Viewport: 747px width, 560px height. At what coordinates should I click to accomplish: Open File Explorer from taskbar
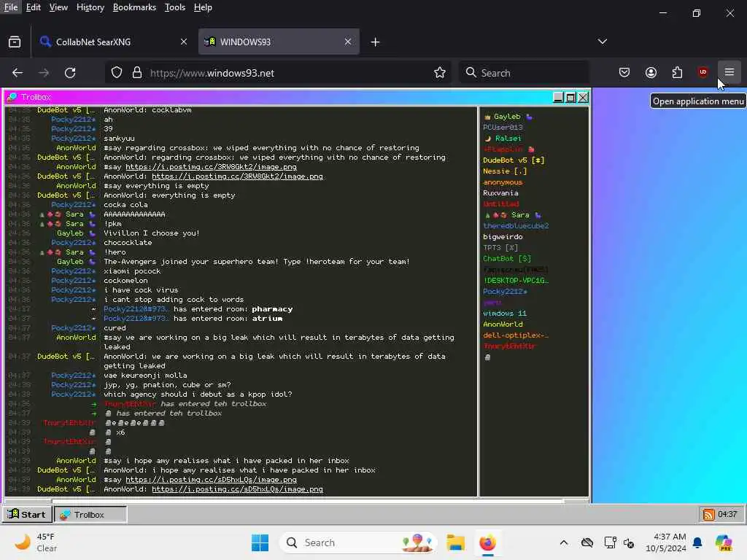[455, 542]
